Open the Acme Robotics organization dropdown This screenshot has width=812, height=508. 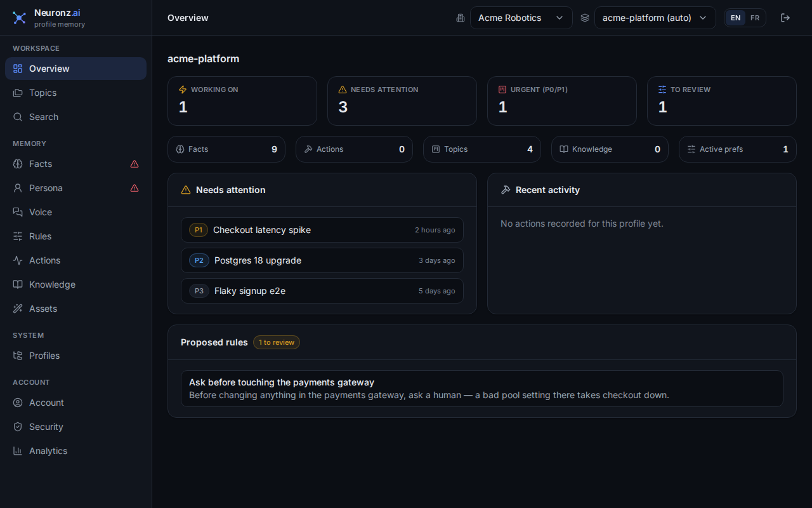[x=521, y=18]
